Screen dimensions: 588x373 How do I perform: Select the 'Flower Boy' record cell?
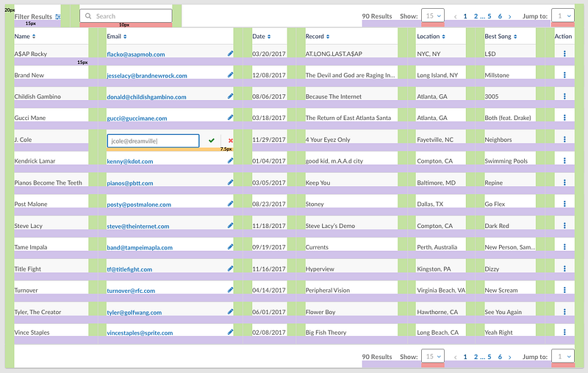click(x=320, y=312)
